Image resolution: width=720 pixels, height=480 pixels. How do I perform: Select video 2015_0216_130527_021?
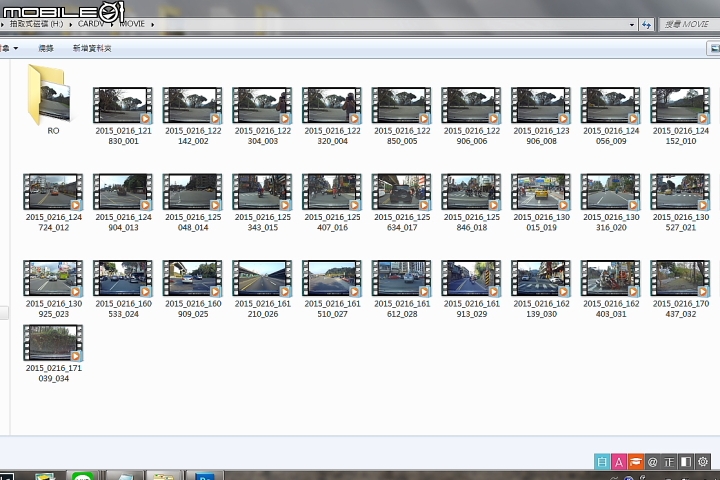(681, 203)
